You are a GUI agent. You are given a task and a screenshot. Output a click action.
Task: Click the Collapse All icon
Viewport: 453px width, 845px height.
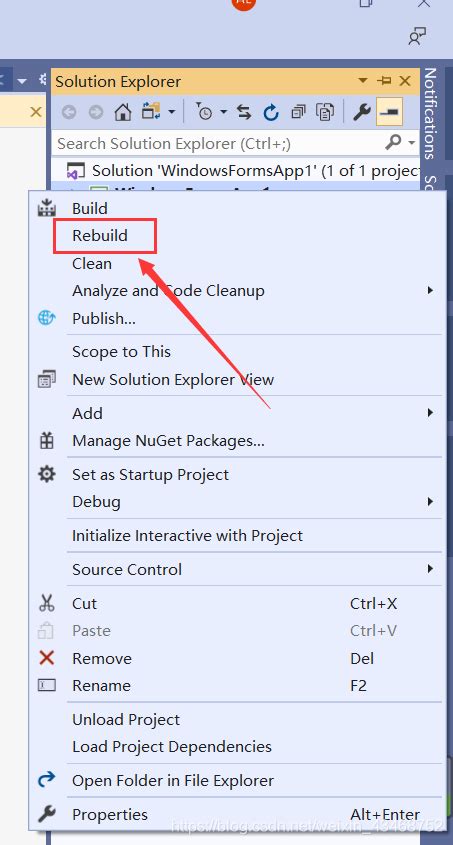click(298, 112)
